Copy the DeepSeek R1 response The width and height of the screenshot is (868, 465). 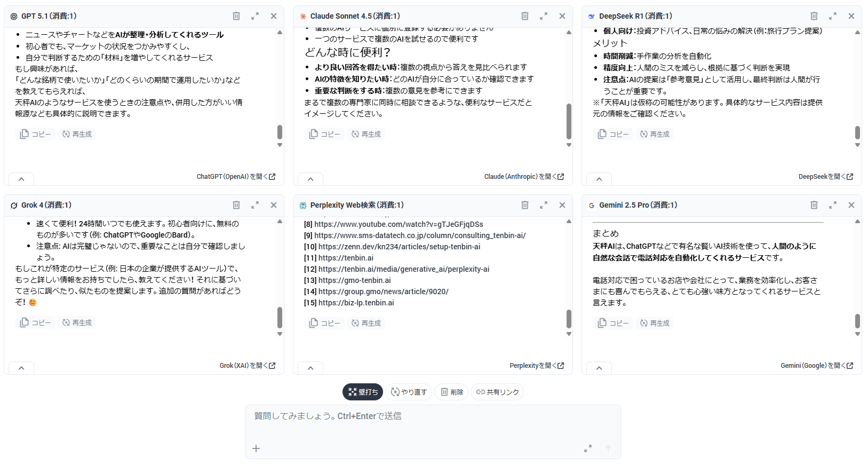tap(613, 134)
